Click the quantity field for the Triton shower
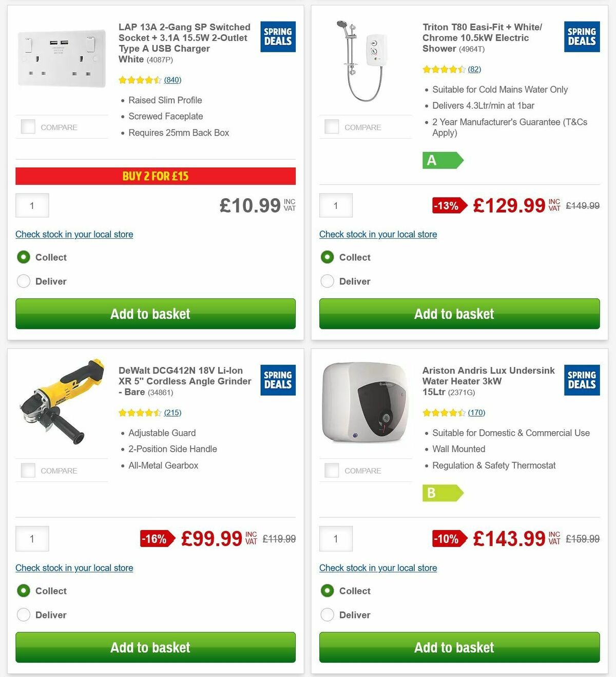Viewport: 616px width, 677px height. (x=336, y=205)
